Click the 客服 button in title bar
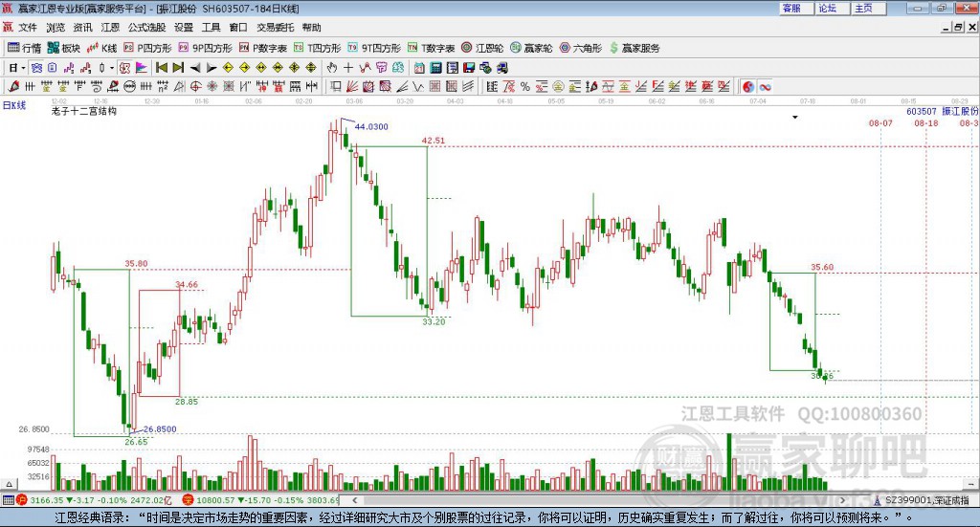 [x=795, y=8]
